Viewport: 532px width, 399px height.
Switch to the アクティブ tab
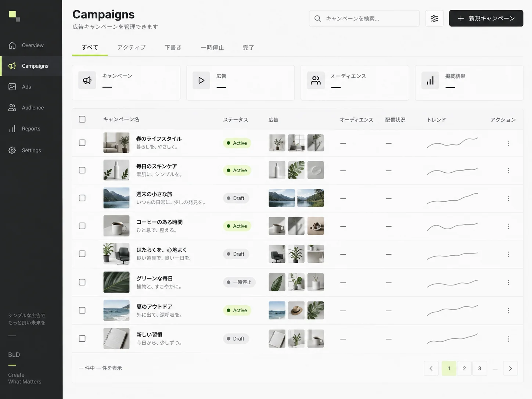tap(131, 47)
